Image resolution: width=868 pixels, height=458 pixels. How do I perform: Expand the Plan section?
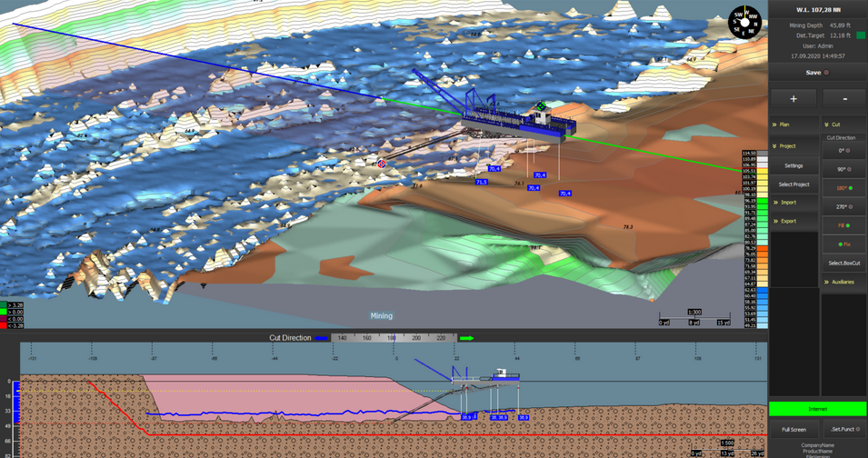pos(793,124)
